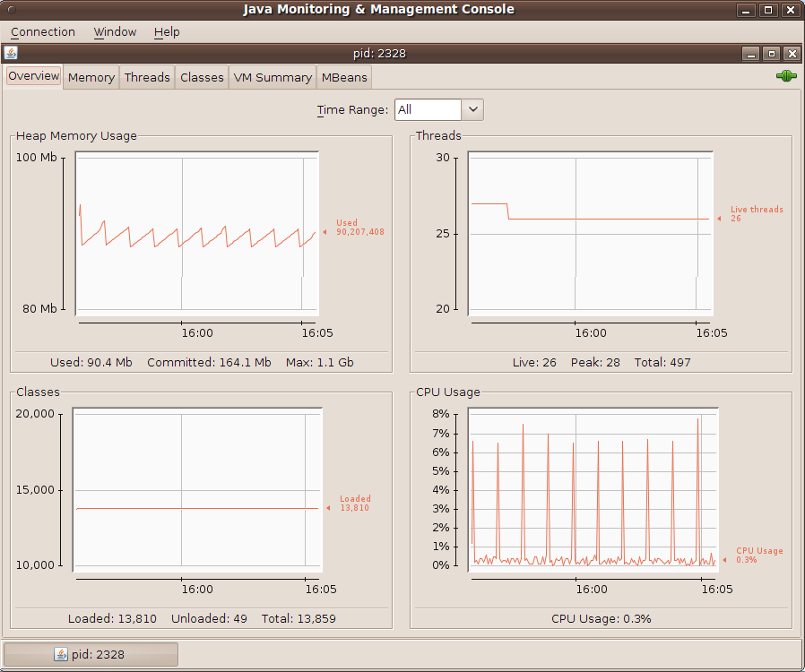The height and width of the screenshot is (672, 805).
Task: Click inside the Classes chart plot
Action: [197, 490]
